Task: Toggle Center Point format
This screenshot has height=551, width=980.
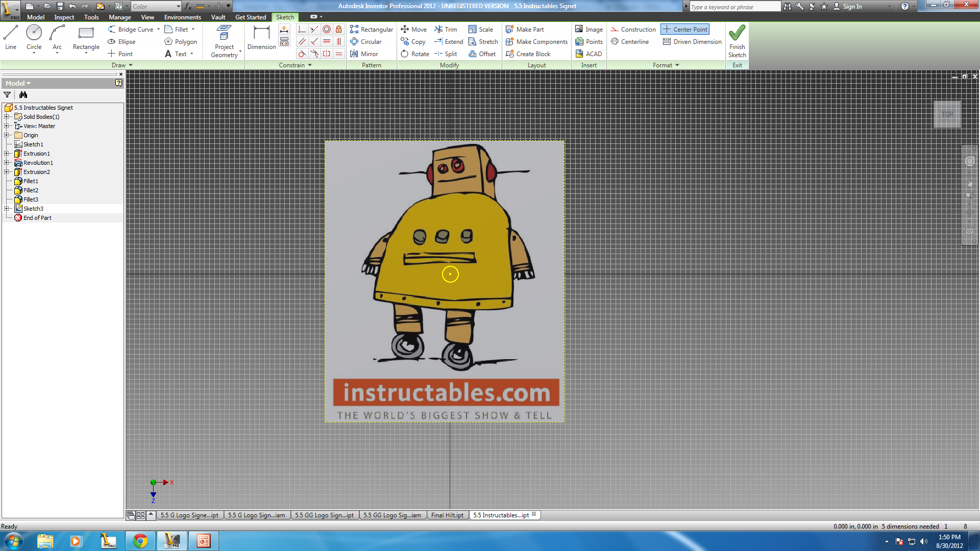Action: [x=685, y=30]
